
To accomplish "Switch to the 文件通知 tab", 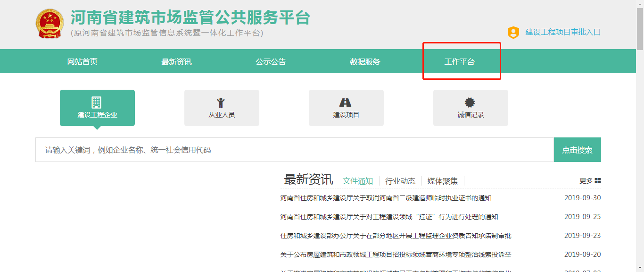I will point(358,181).
